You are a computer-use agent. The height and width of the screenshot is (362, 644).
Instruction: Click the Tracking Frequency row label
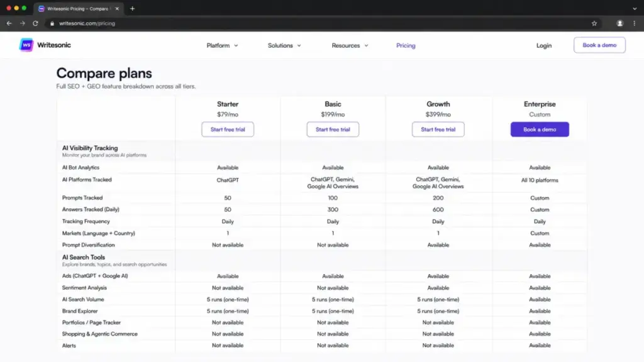86,221
